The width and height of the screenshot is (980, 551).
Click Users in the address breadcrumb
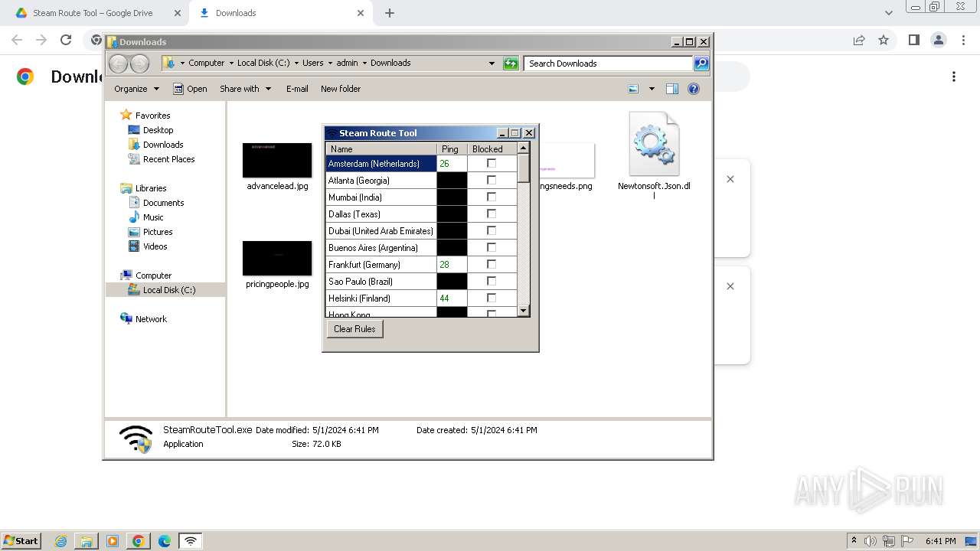point(312,63)
